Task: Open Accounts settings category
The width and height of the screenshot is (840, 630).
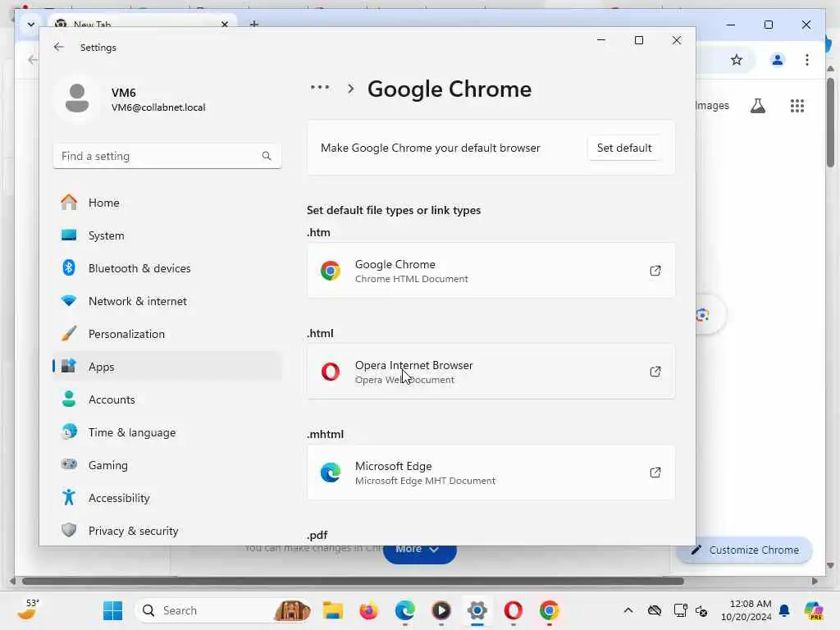Action: (x=167, y=399)
